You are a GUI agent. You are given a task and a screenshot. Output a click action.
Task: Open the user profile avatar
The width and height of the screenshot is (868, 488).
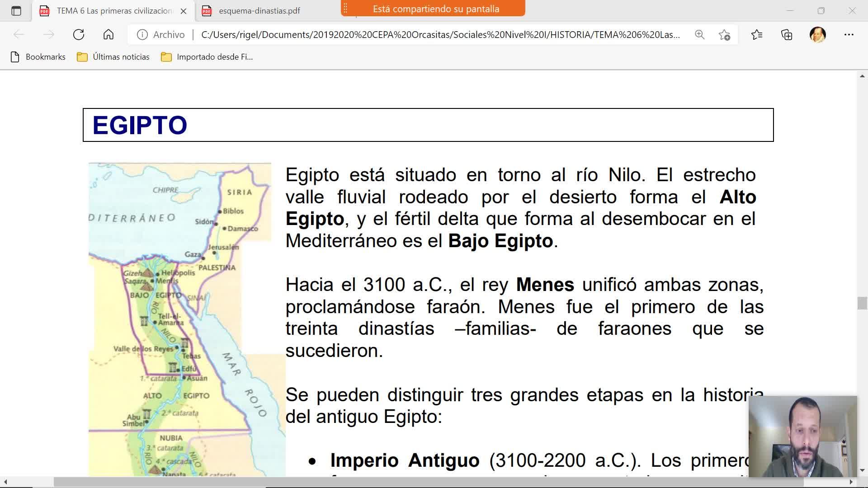pyautogui.click(x=817, y=35)
